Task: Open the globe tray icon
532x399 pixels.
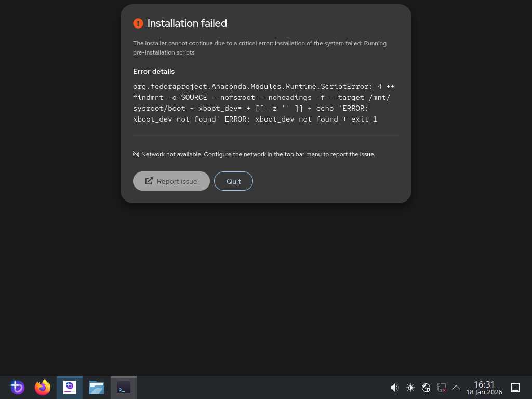Action: (426, 388)
